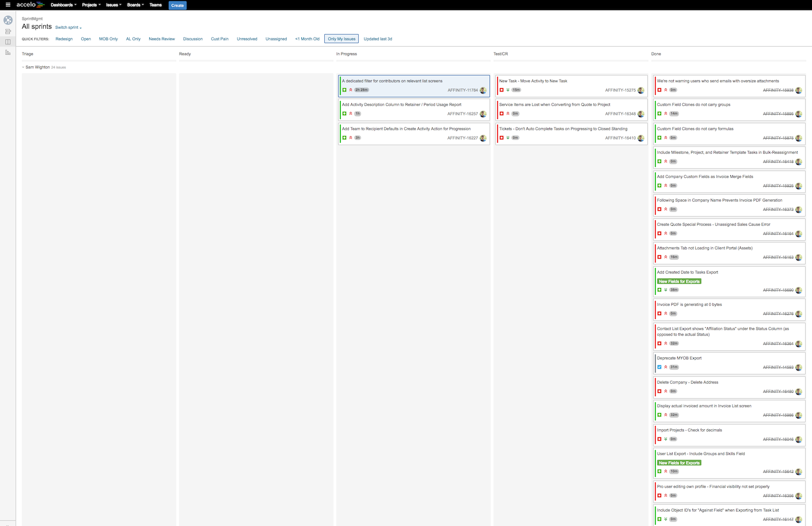Open the Switch sprint dropdown

[x=67, y=27]
